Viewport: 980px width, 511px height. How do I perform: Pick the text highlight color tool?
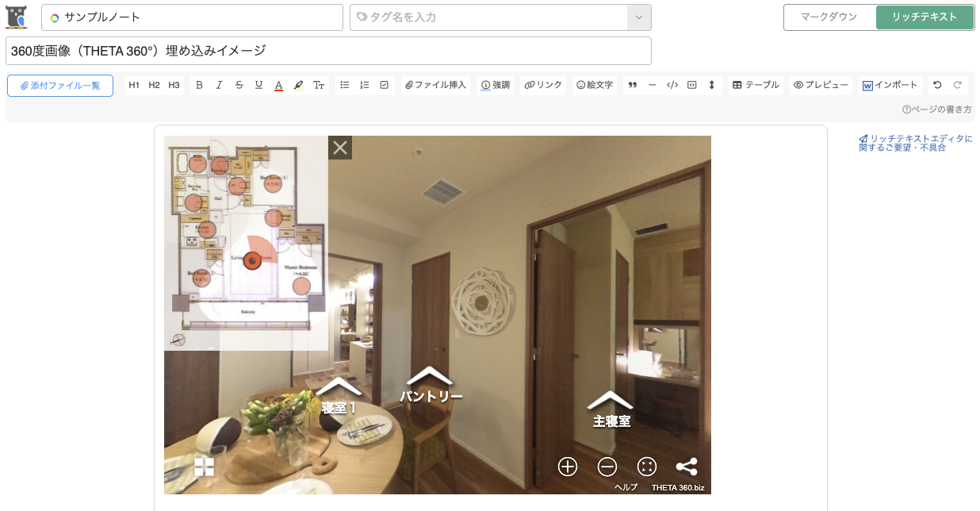[298, 86]
